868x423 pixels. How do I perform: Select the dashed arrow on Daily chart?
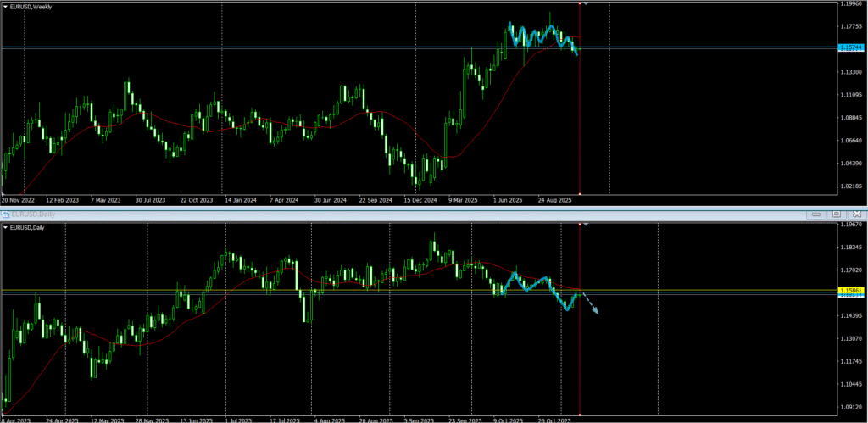pyautogui.click(x=590, y=303)
